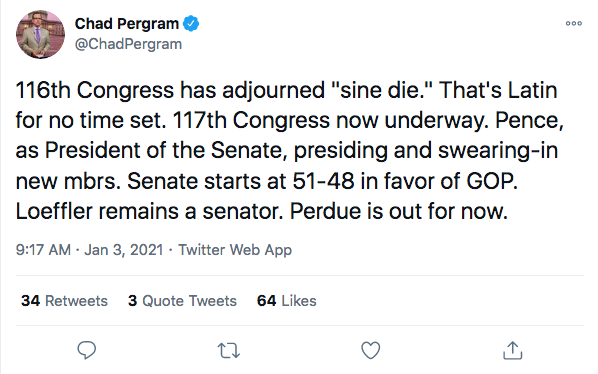
Task: Click the Jan 3, 2021 date
Action: (x=124, y=250)
